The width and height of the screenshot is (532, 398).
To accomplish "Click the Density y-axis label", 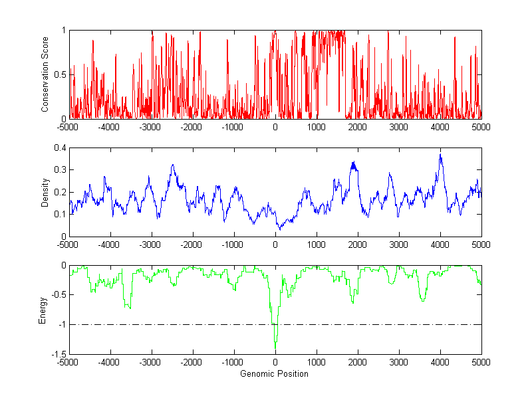I will [45, 192].
